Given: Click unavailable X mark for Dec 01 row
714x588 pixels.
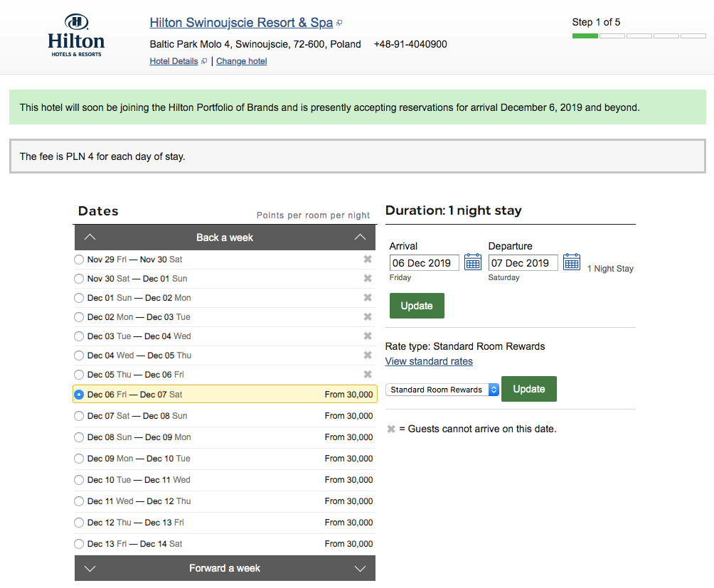Looking at the screenshot, I should (x=368, y=297).
